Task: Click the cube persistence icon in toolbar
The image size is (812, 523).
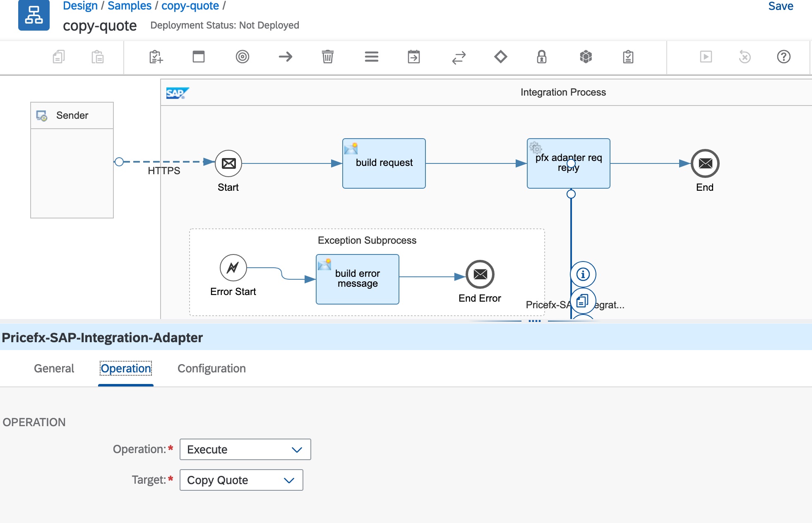Action: [x=586, y=57]
